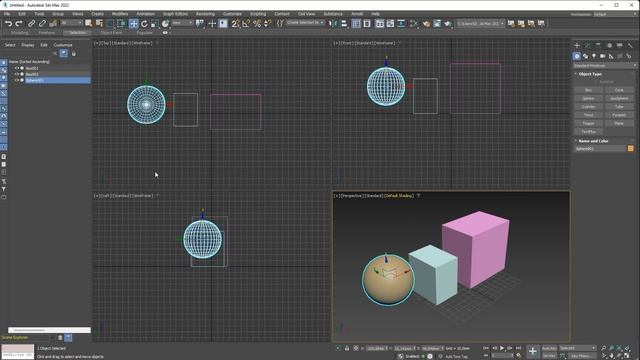The height and width of the screenshot is (360, 640).
Task: Click the Play Animation button
Action: (x=502, y=348)
